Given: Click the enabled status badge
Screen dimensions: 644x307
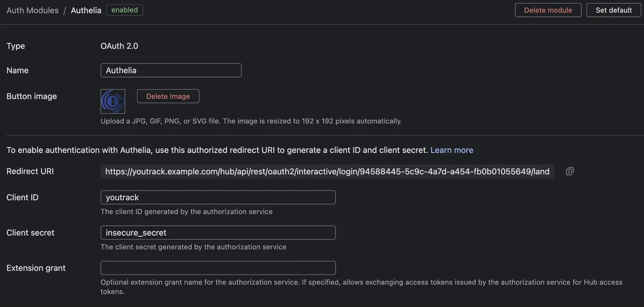Looking at the screenshot, I should click(125, 10).
